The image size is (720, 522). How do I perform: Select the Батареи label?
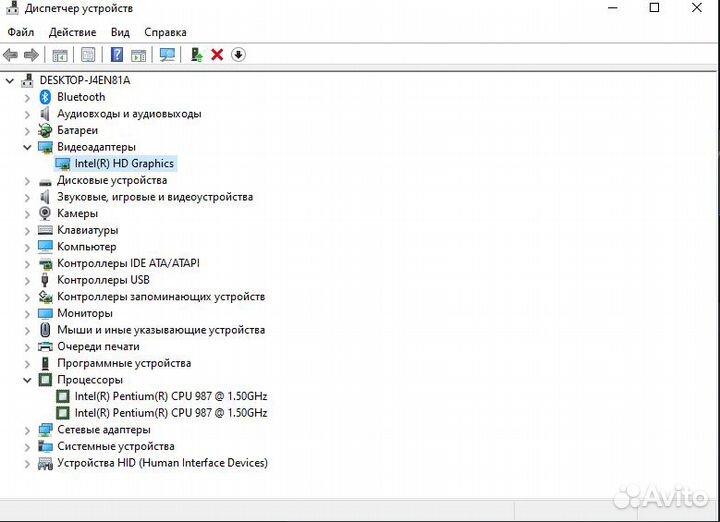[77, 130]
